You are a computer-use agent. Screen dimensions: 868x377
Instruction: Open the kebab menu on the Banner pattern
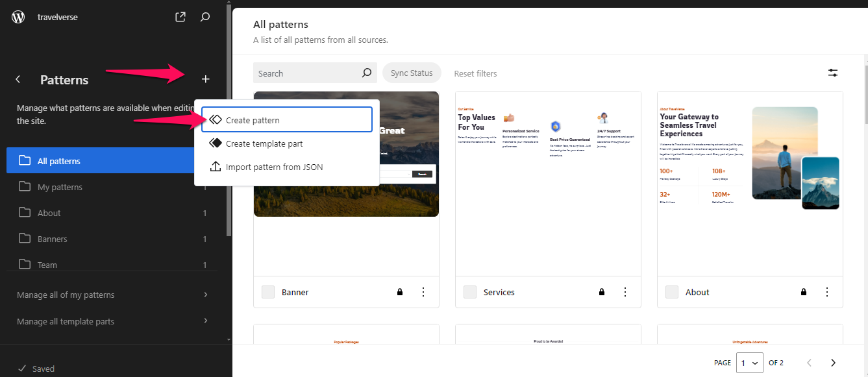point(423,292)
